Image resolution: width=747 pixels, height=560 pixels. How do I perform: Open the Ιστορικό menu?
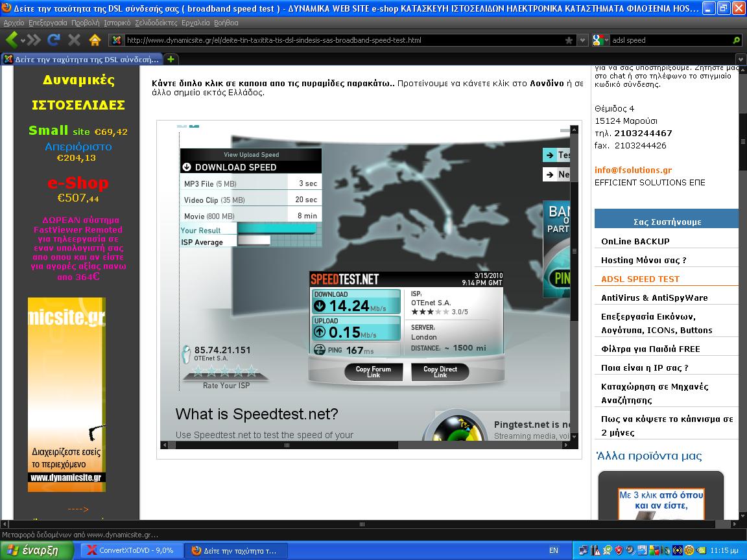click(117, 23)
